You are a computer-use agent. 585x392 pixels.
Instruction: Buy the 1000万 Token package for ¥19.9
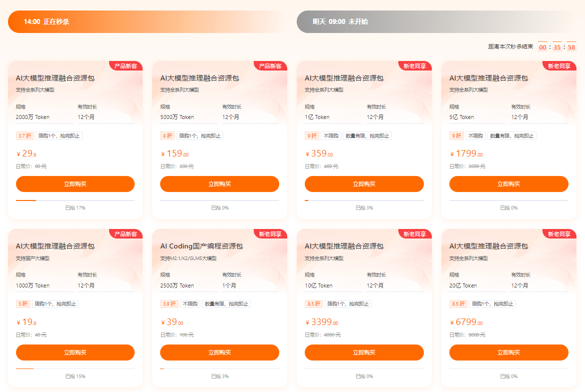pos(75,352)
